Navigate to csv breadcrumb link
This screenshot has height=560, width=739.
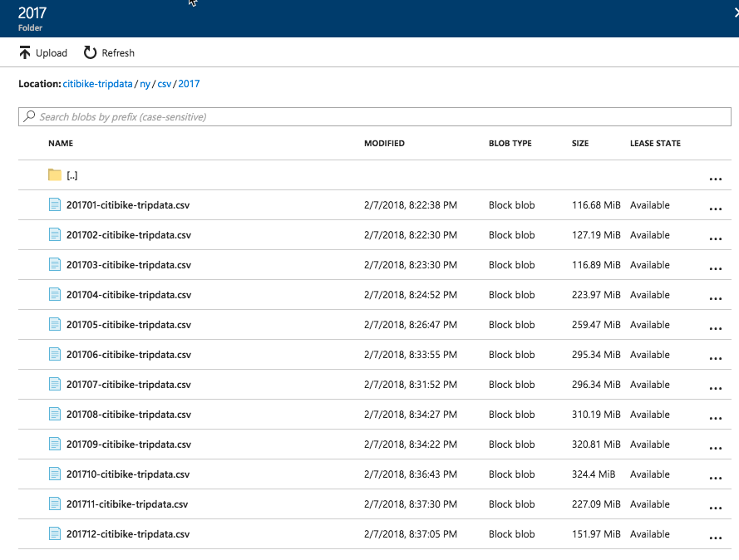click(164, 84)
